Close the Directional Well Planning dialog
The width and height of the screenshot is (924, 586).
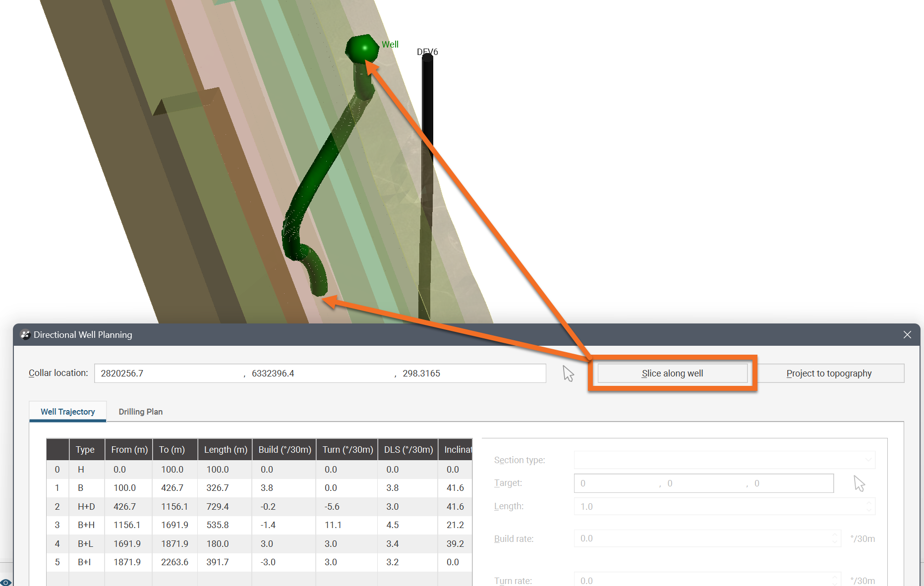(x=908, y=334)
